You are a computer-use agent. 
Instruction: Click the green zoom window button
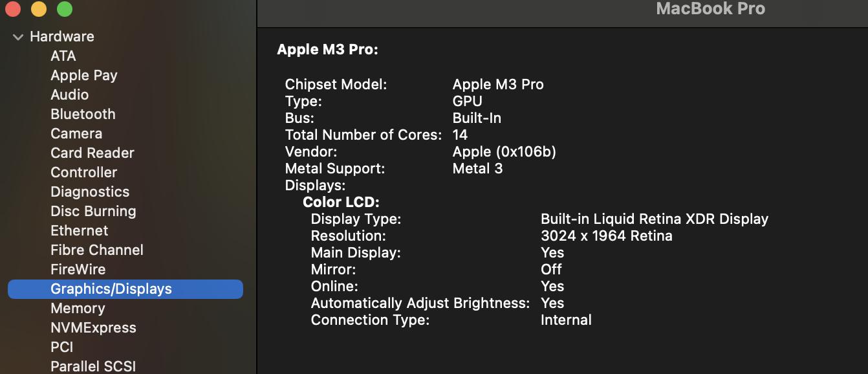(x=65, y=9)
